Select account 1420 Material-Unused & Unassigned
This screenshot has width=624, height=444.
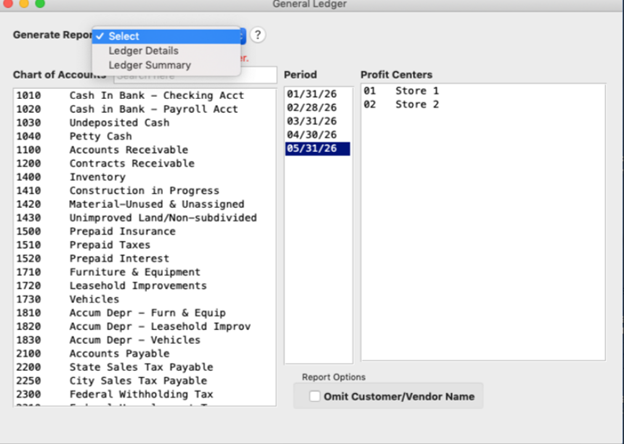tap(144, 204)
